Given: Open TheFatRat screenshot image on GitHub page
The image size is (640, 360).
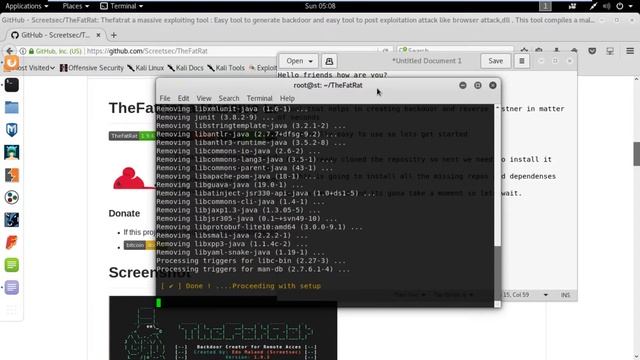Looking at the screenshot, I should click(x=223, y=328).
